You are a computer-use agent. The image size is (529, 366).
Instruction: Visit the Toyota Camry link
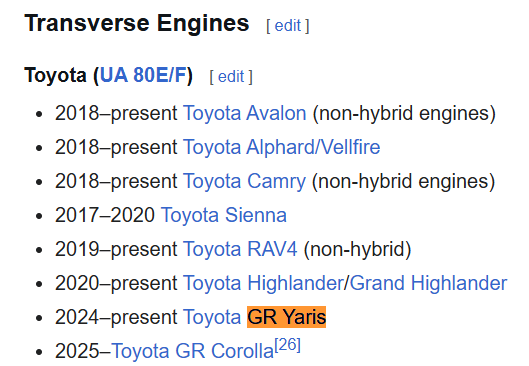click(x=244, y=181)
